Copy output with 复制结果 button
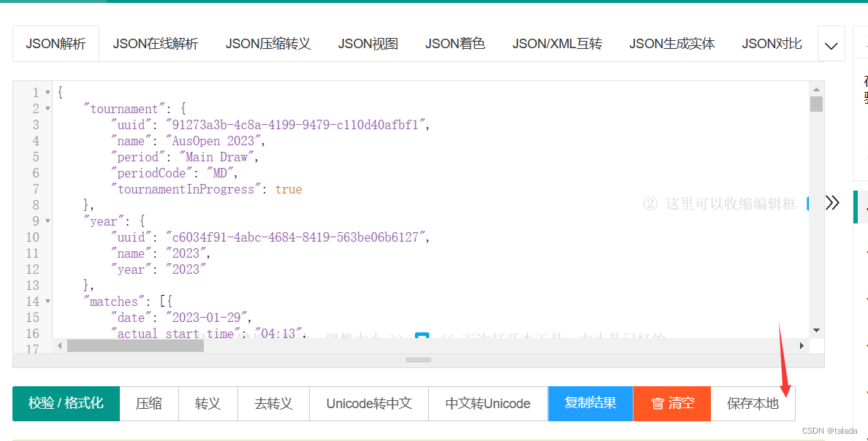Screen dimensions: 868x441 (590, 403)
